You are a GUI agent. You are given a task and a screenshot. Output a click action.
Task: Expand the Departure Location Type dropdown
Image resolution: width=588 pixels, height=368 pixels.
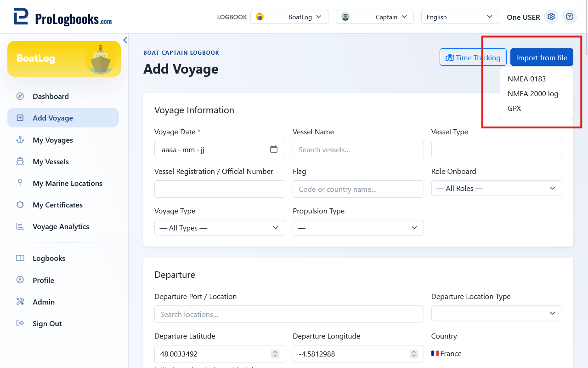click(497, 313)
